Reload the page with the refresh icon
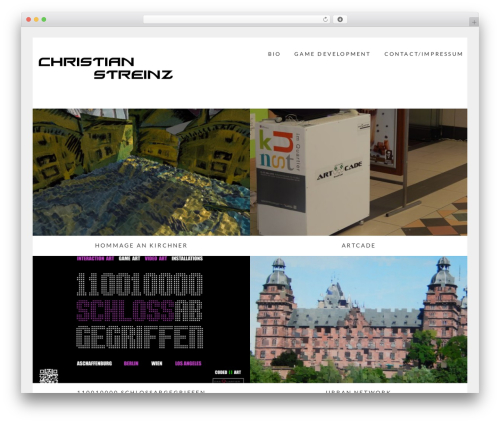500x423 pixels. click(325, 20)
